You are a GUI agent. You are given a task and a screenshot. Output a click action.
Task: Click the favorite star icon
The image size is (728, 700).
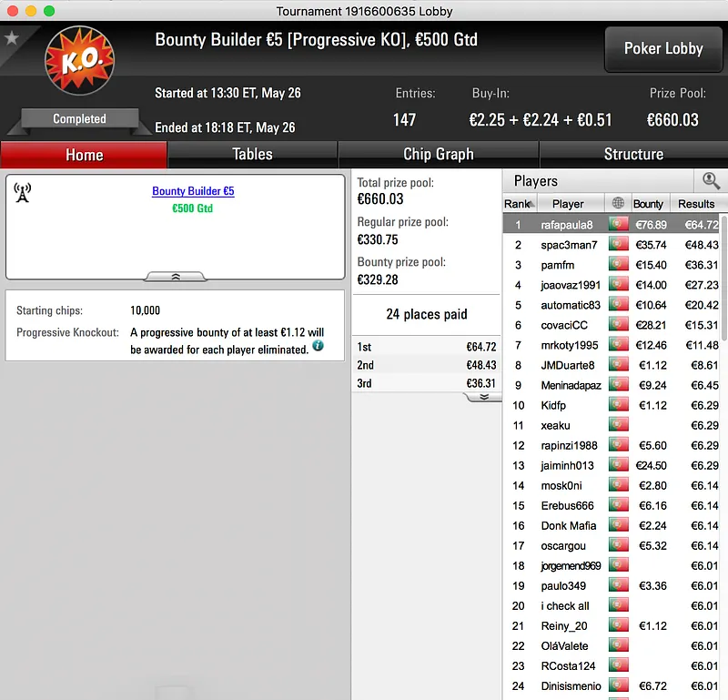[12, 38]
